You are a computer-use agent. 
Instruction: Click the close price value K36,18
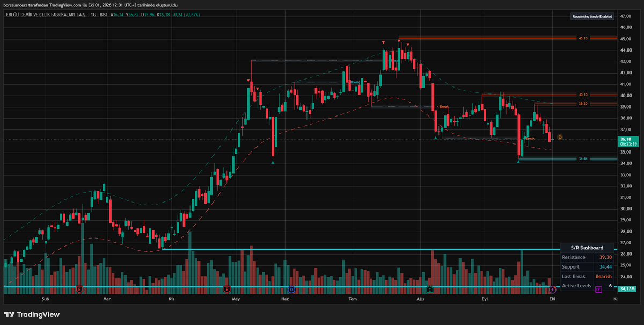(x=163, y=15)
